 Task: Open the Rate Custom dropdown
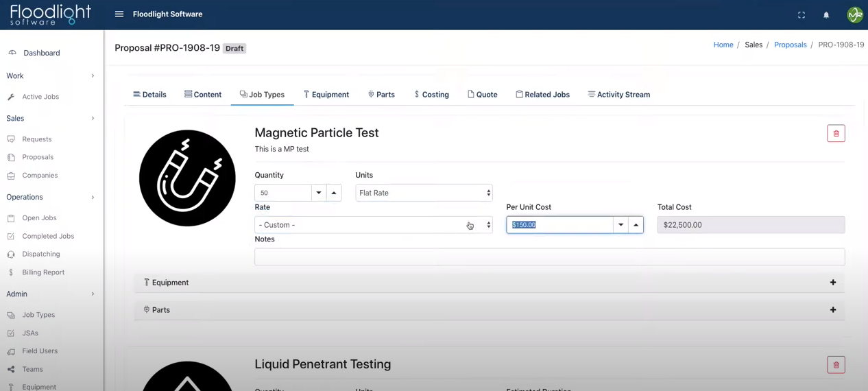[x=373, y=225]
